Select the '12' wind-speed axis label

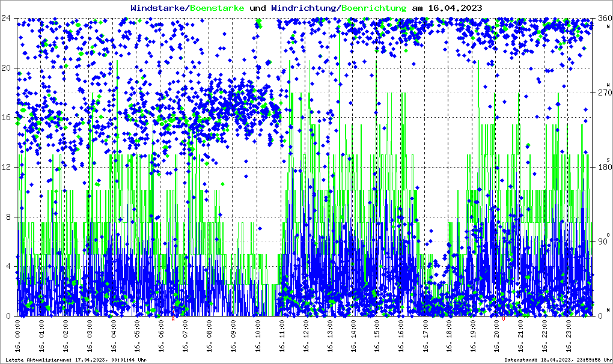click(x=6, y=167)
